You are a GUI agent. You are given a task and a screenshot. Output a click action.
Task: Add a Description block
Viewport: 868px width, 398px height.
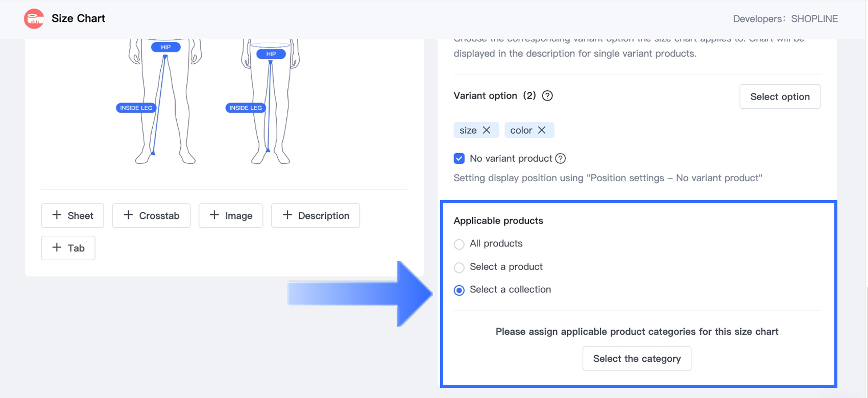pyautogui.click(x=316, y=215)
